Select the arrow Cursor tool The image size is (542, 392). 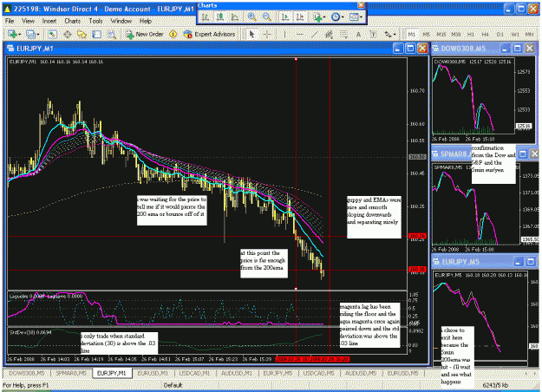pyautogui.click(x=251, y=34)
